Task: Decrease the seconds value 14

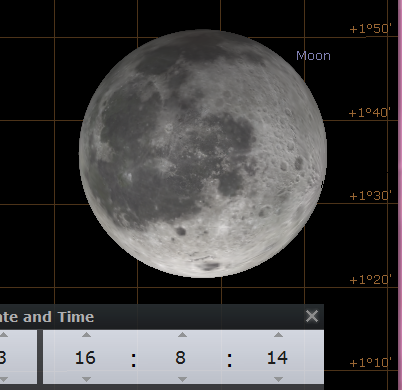Action: point(278,379)
